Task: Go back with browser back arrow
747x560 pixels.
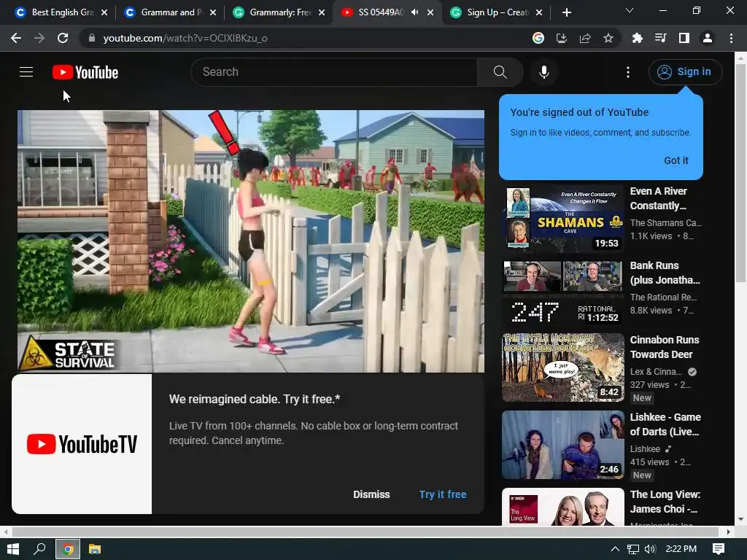Action: [16, 38]
